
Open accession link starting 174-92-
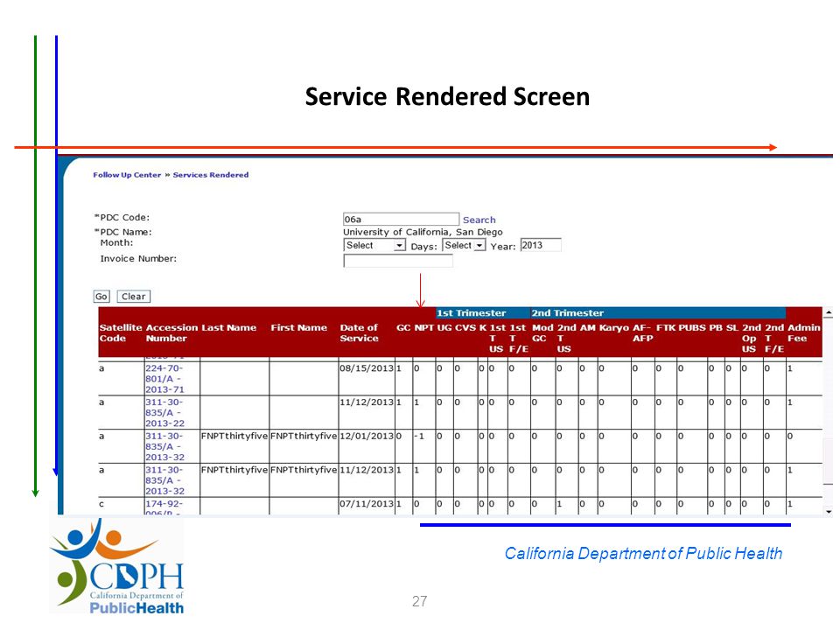pyautogui.click(x=164, y=507)
